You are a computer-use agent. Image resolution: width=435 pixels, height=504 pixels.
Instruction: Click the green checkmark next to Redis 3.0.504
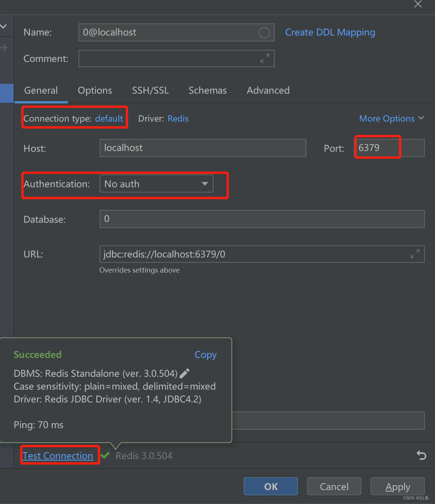[x=106, y=455]
